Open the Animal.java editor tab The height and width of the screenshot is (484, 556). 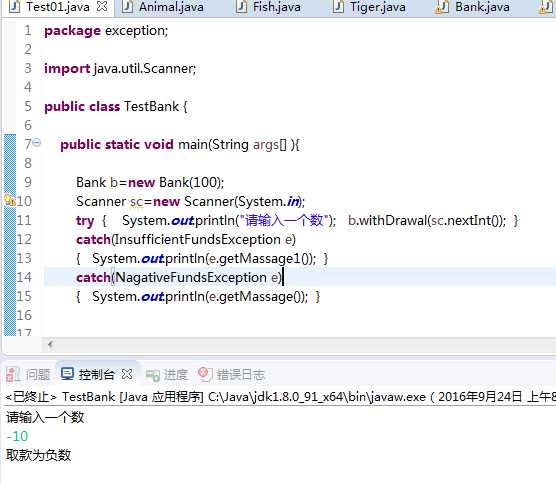(x=163, y=7)
